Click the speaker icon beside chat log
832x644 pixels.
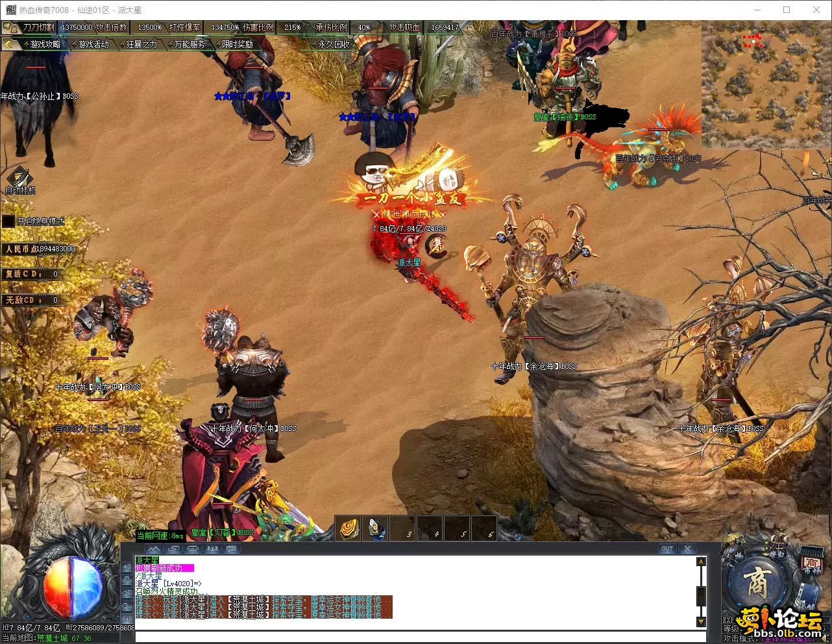(127, 567)
